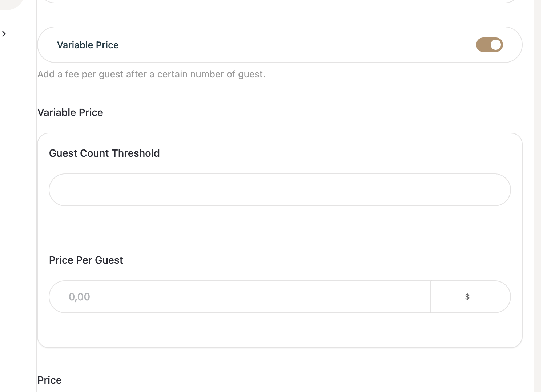
Task: Disable the Variable Price toggle switch
Action: tap(489, 45)
